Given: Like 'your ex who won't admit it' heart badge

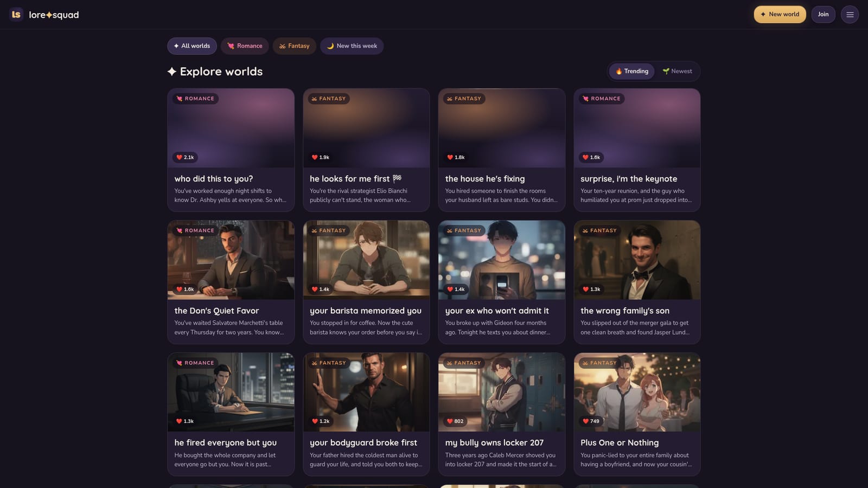Looking at the screenshot, I should tap(456, 290).
